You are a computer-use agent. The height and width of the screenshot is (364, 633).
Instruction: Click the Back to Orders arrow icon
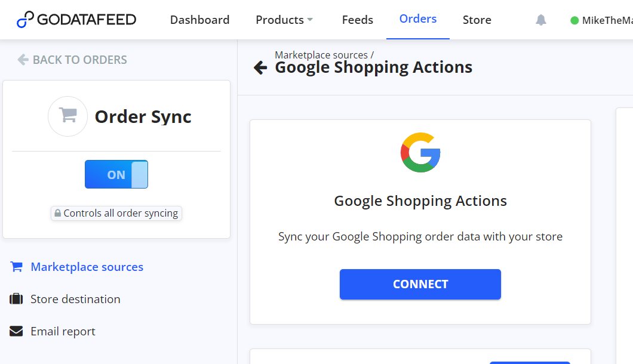23,60
